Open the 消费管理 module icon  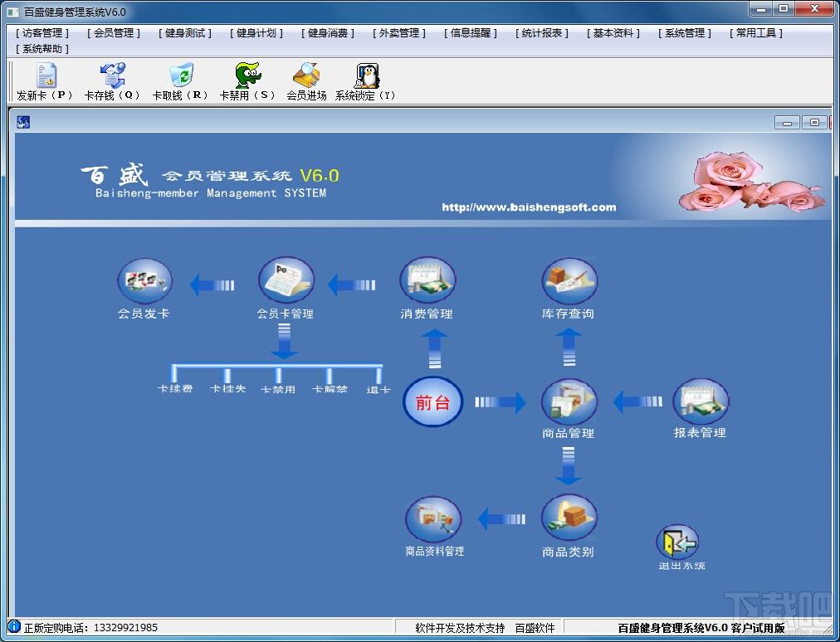click(427, 282)
